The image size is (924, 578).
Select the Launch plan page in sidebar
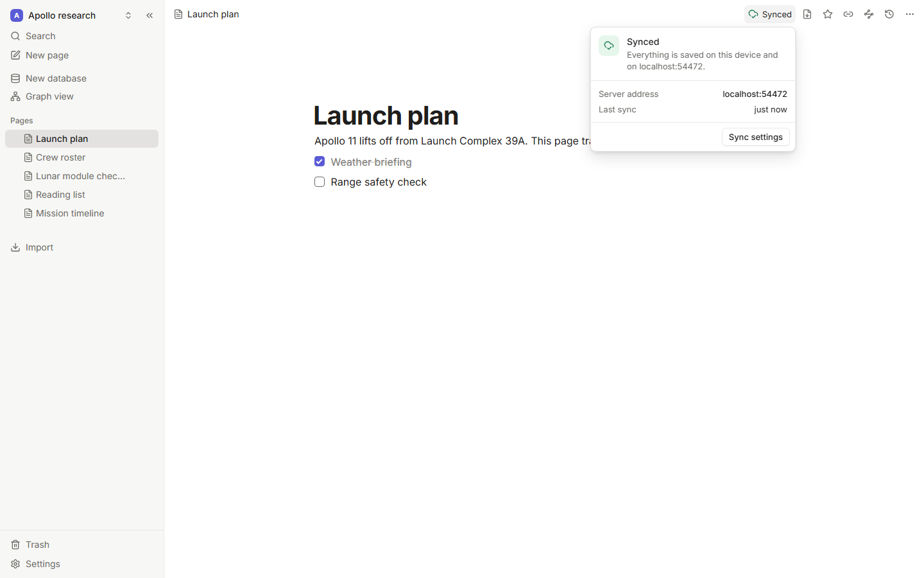tap(81, 139)
